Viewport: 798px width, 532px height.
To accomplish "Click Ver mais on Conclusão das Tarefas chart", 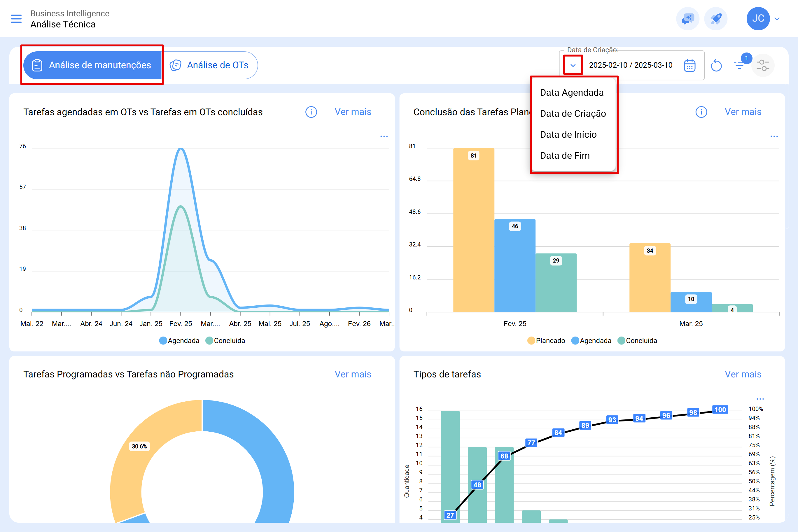I will [743, 112].
